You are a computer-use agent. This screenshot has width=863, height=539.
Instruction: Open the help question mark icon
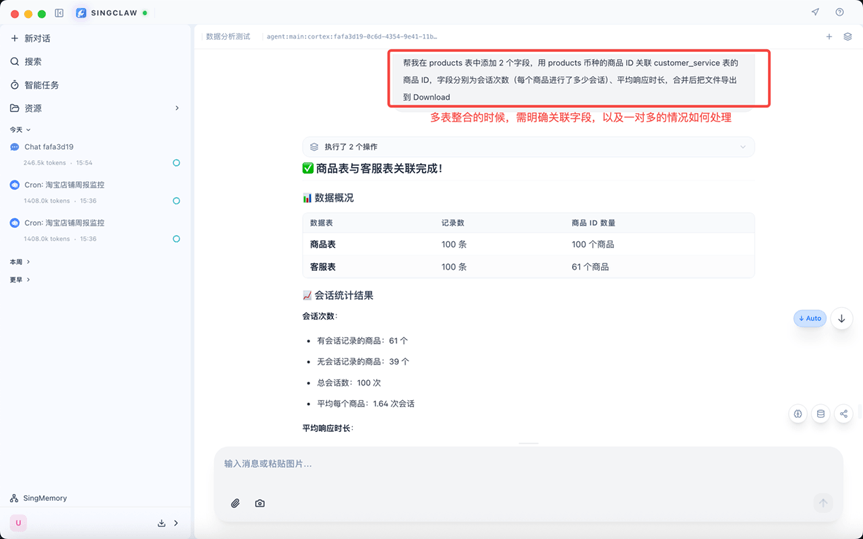coord(839,13)
